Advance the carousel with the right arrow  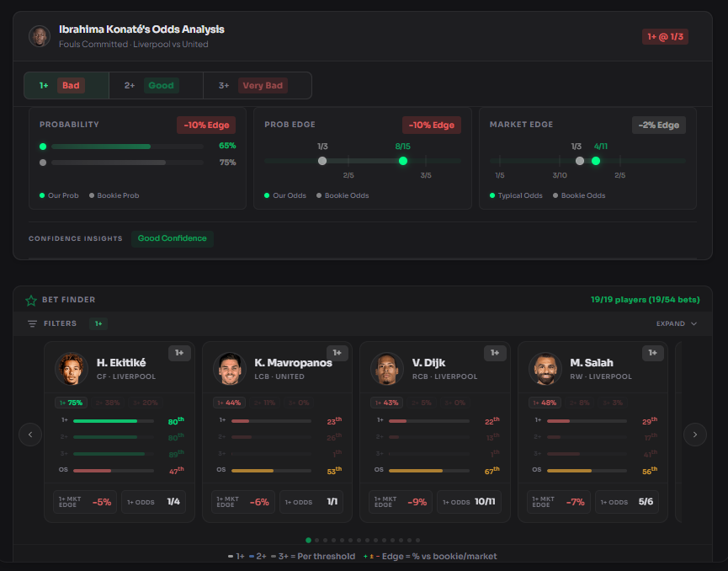(695, 435)
